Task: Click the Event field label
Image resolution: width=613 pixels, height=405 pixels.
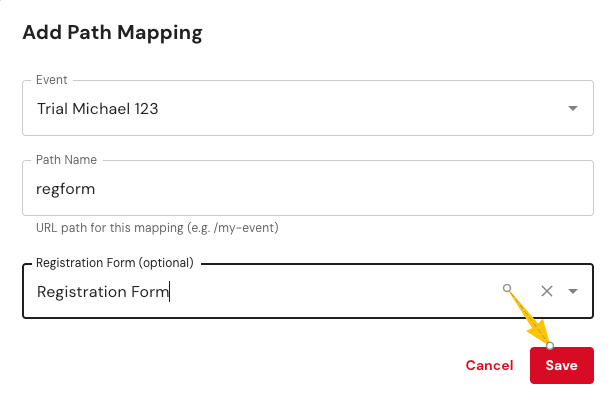Action: tap(51, 80)
